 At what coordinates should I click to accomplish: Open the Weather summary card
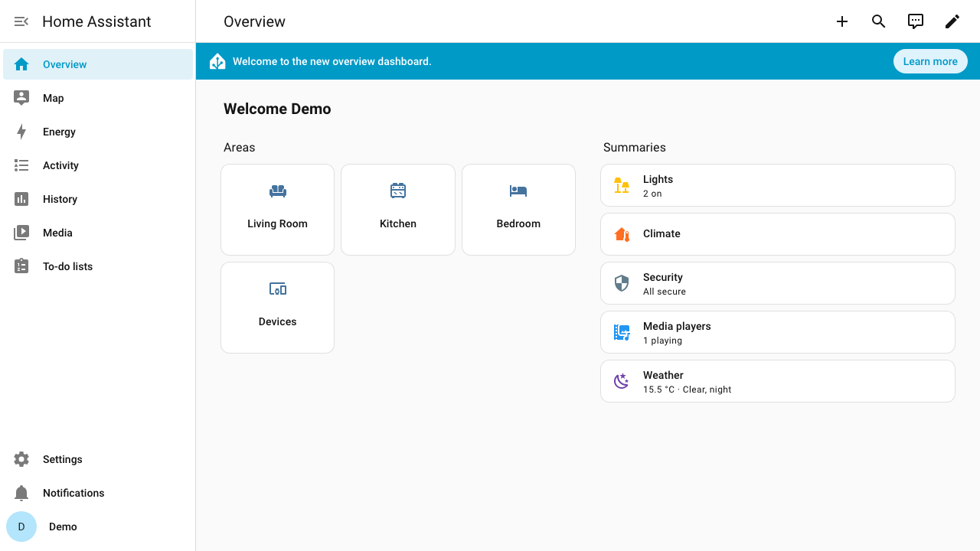click(778, 381)
